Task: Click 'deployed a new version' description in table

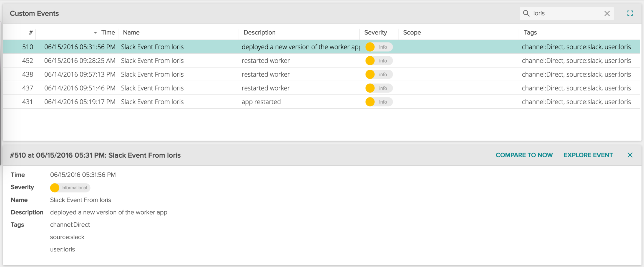Action: 301,47
